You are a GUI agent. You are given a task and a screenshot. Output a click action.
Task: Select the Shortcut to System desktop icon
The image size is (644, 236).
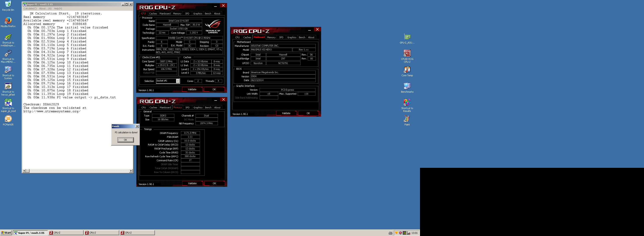tap(8, 73)
